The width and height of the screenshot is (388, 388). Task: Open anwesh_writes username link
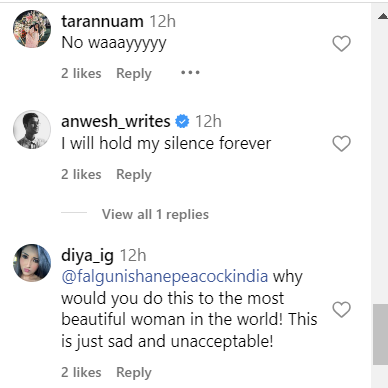pos(116,121)
